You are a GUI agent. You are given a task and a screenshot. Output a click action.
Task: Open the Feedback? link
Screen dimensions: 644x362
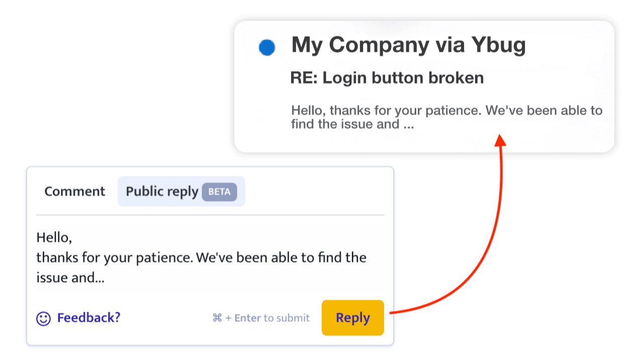coord(89,318)
